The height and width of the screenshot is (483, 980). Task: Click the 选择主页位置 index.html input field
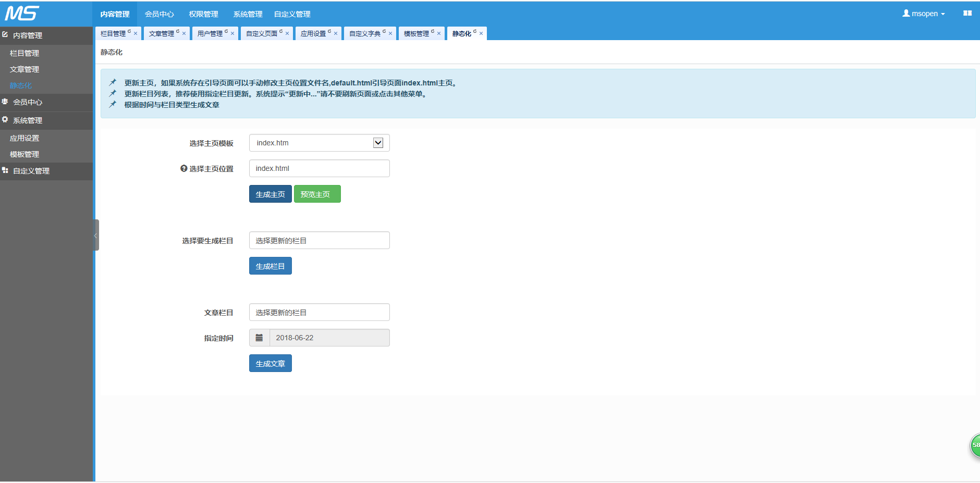320,168
